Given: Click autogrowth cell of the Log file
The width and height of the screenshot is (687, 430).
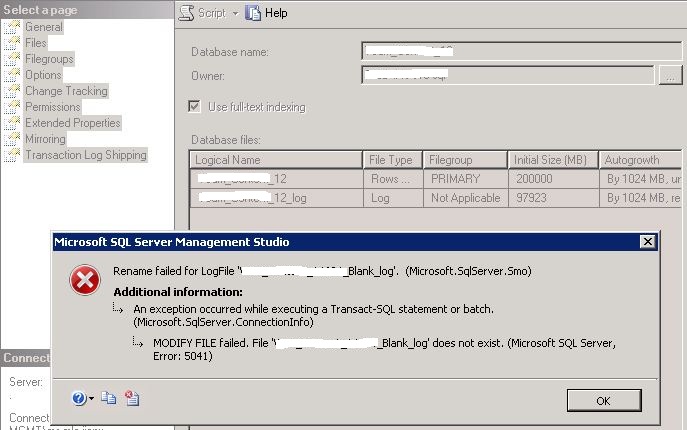Looking at the screenshot, I should (x=641, y=198).
